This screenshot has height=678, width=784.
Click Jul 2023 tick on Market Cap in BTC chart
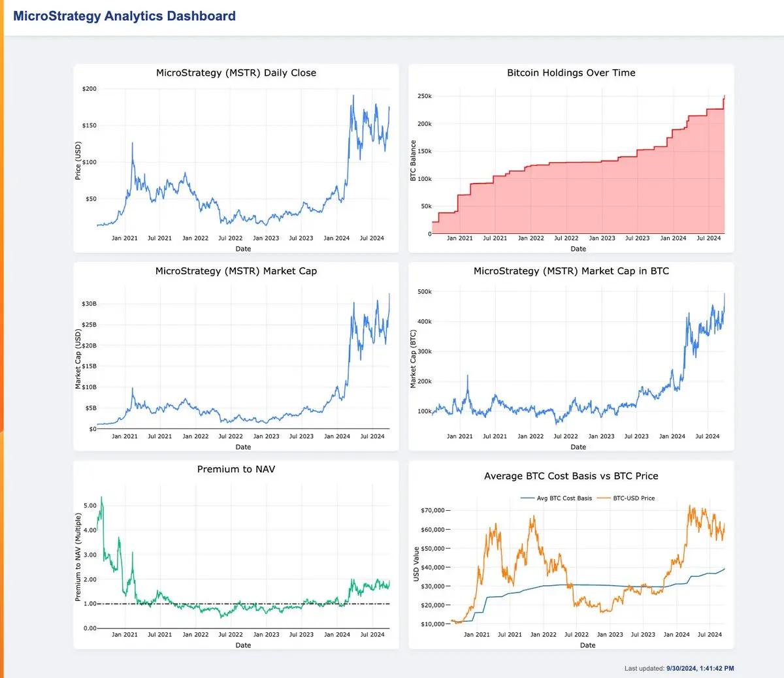click(x=637, y=436)
